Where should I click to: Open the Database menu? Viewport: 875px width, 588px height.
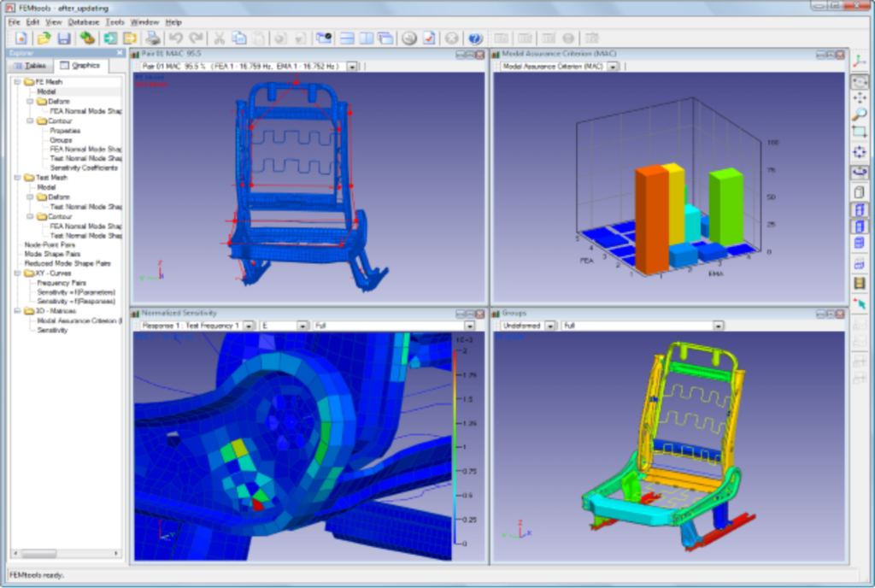(83, 21)
